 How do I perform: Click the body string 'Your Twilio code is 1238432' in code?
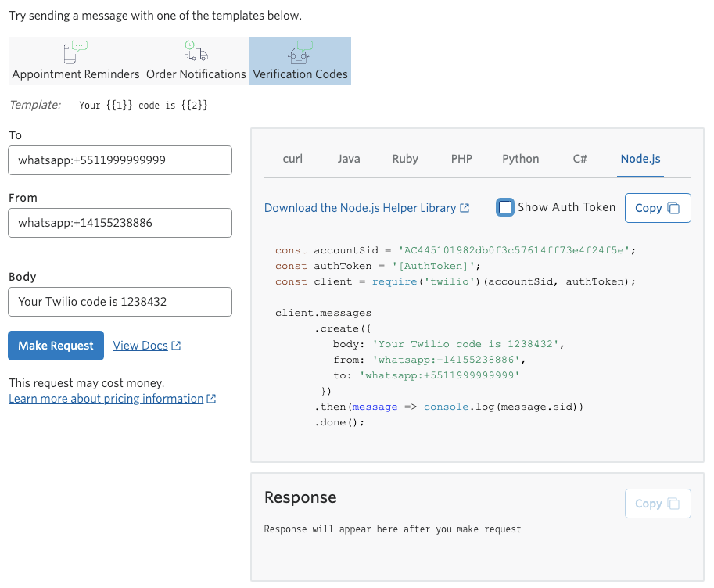(465, 344)
